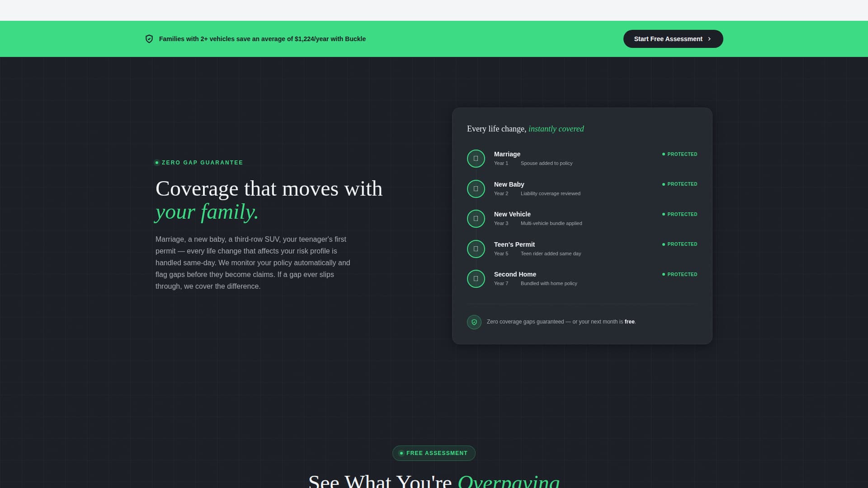This screenshot has height=488, width=868.
Task: Click the free text in the guarantee line
Action: (x=630, y=322)
